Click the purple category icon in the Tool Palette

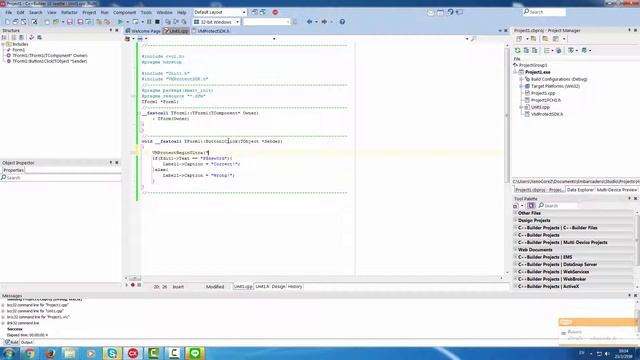(x=531, y=206)
